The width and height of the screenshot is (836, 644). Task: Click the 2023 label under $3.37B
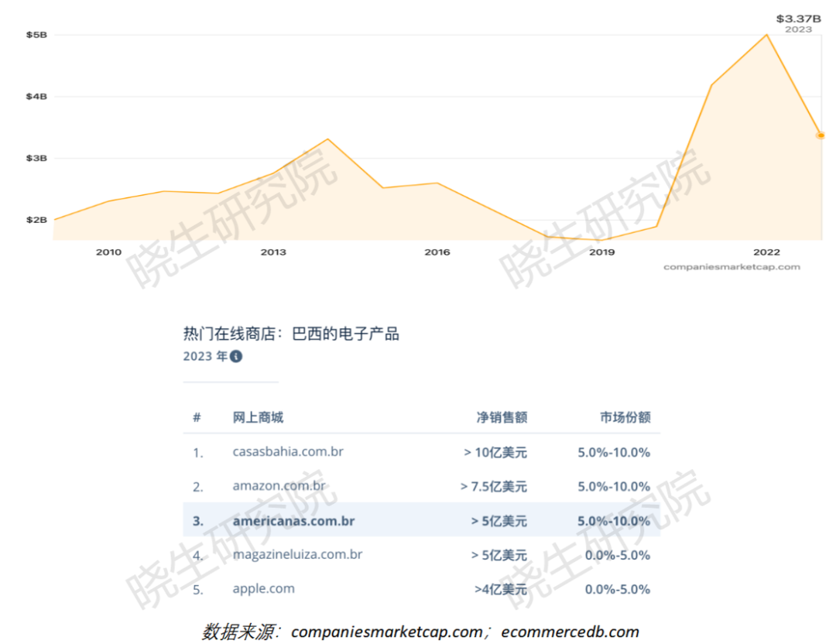(x=798, y=29)
